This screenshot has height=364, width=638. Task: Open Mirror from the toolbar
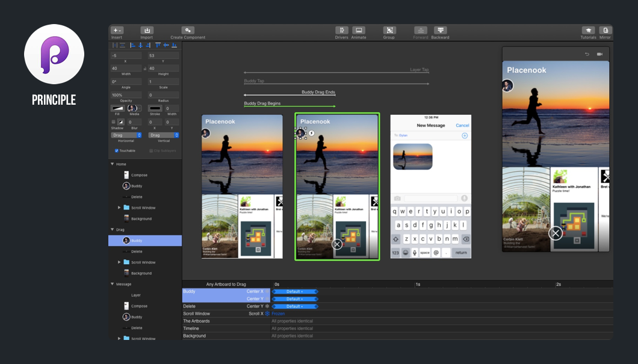[605, 31]
